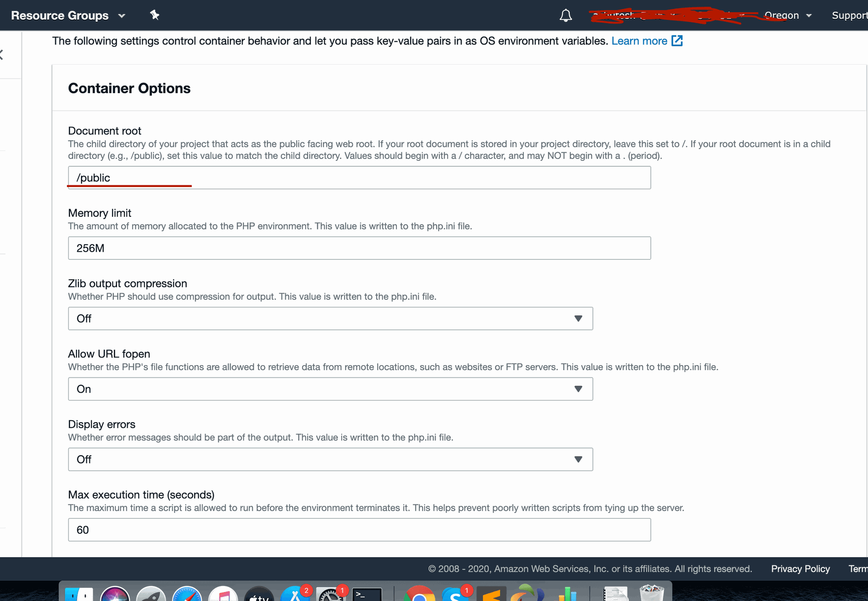This screenshot has width=868, height=601.
Task: Open the Privacy Policy link
Action: click(800, 569)
